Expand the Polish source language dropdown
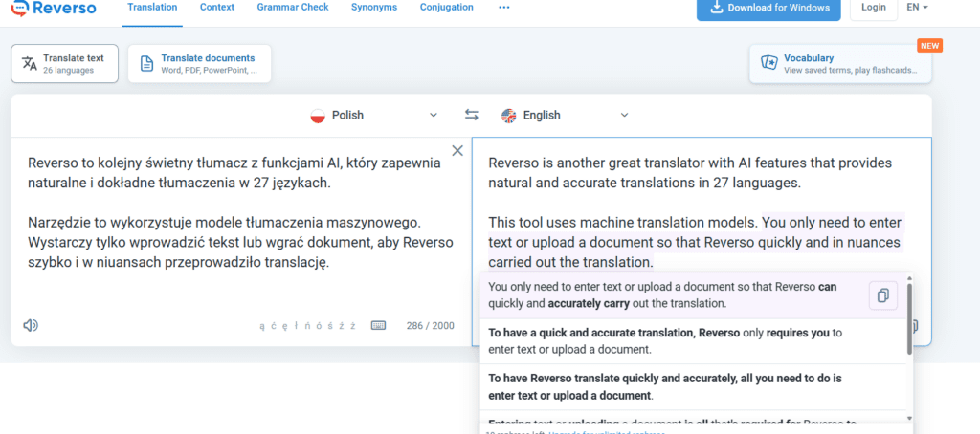980x434 pixels. (x=433, y=115)
